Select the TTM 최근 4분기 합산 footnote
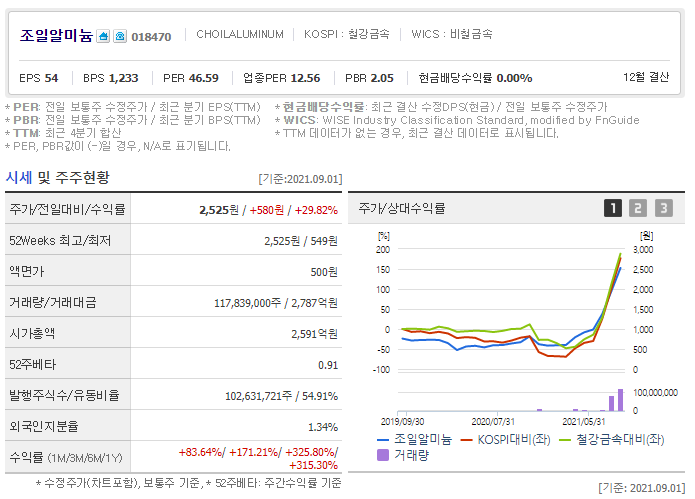The image size is (695, 499). tap(63, 133)
